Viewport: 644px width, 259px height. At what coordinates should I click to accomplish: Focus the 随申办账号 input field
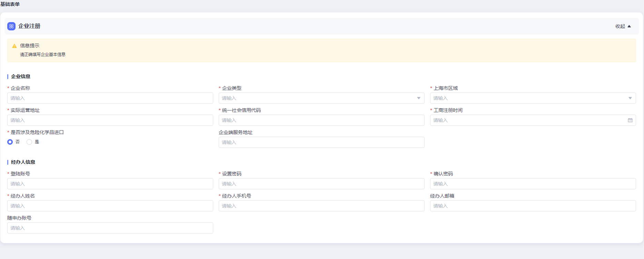coord(110,228)
